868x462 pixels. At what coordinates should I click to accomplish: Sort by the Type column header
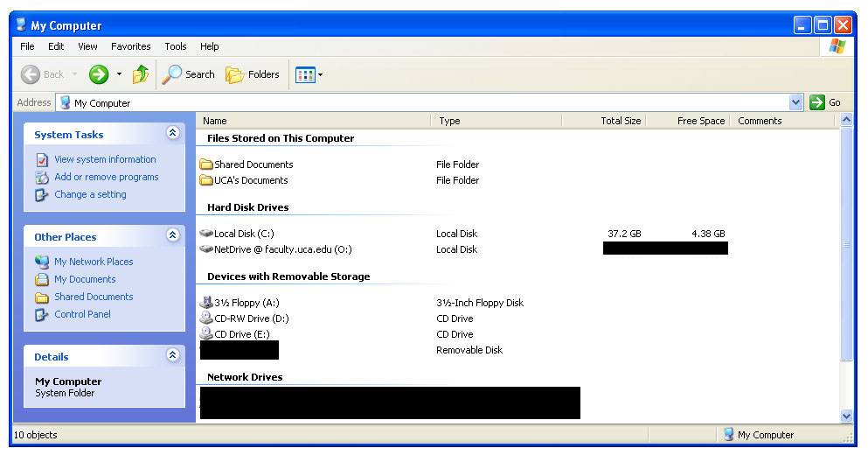[x=496, y=121]
